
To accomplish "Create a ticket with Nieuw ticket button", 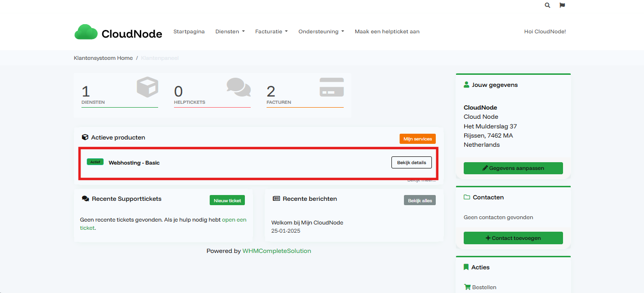I will coord(228,200).
